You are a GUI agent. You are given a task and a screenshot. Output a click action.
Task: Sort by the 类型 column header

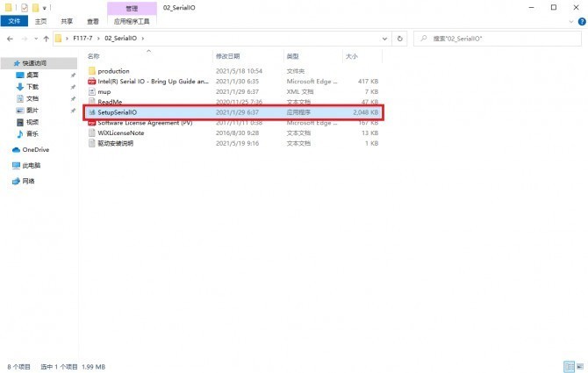coord(292,56)
